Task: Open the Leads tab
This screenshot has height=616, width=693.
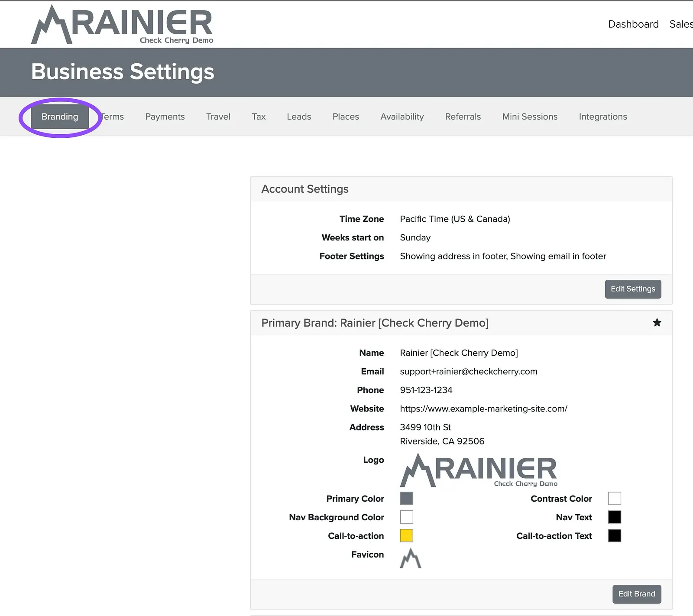Action: pyautogui.click(x=299, y=117)
